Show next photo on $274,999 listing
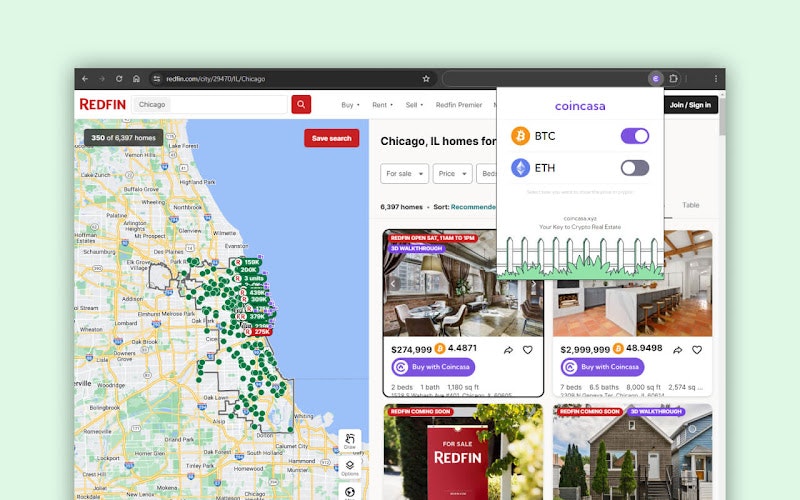This screenshot has width=800, height=500. click(x=534, y=284)
